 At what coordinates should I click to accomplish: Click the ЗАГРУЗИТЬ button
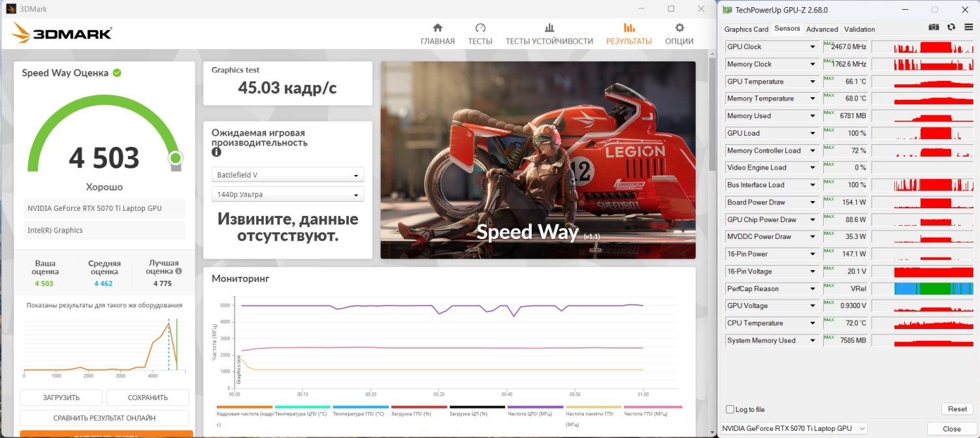coord(61,398)
